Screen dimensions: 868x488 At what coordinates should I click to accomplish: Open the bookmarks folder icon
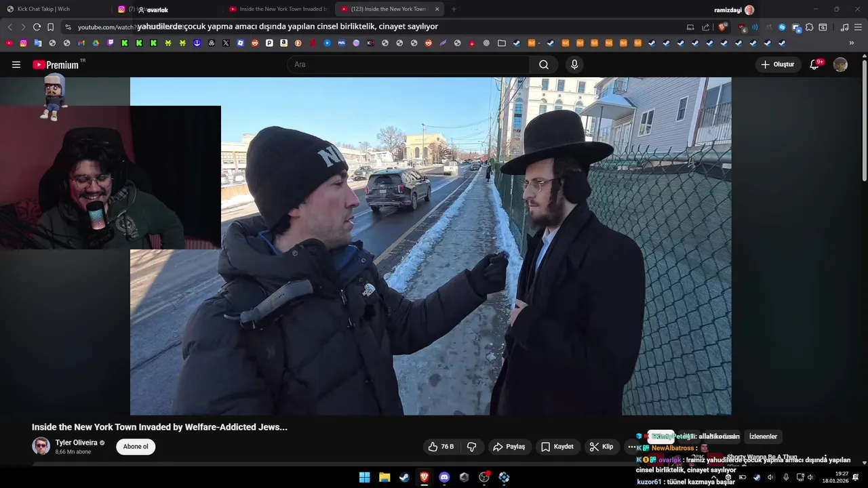pos(502,43)
